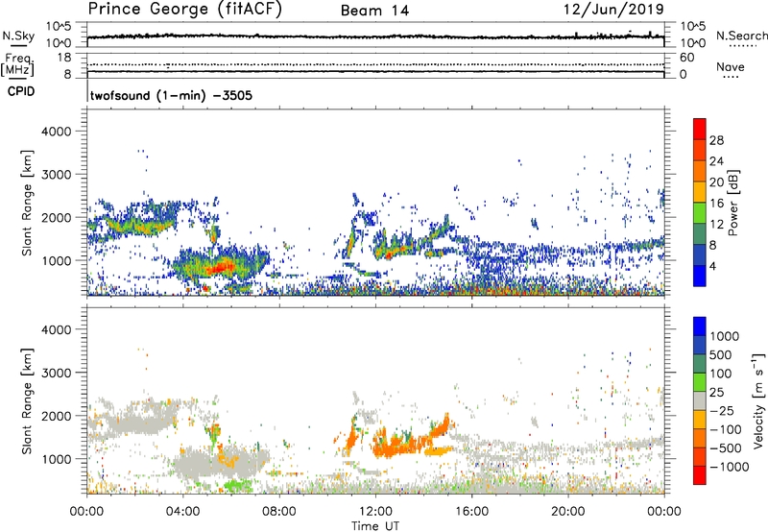Click the "N.Search" legend label

click(x=741, y=36)
